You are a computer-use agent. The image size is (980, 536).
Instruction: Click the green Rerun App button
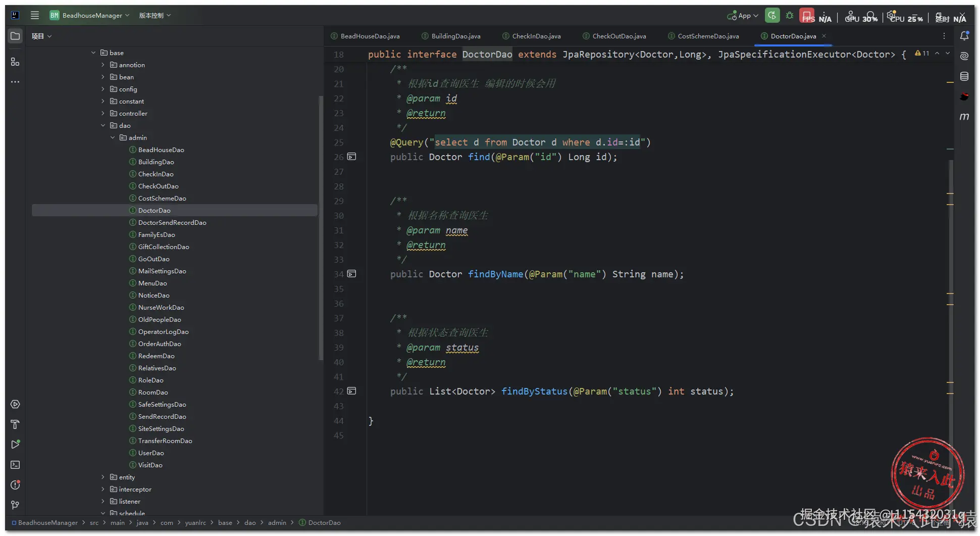pos(772,16)
